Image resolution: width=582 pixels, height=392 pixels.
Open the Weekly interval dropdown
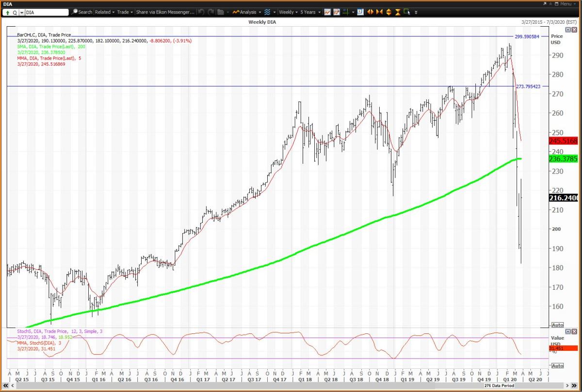pos(288,12)
